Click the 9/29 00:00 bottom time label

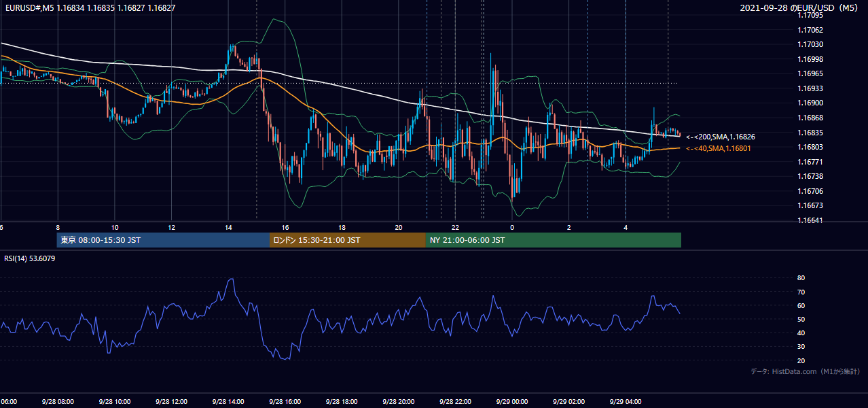point(511,401)
